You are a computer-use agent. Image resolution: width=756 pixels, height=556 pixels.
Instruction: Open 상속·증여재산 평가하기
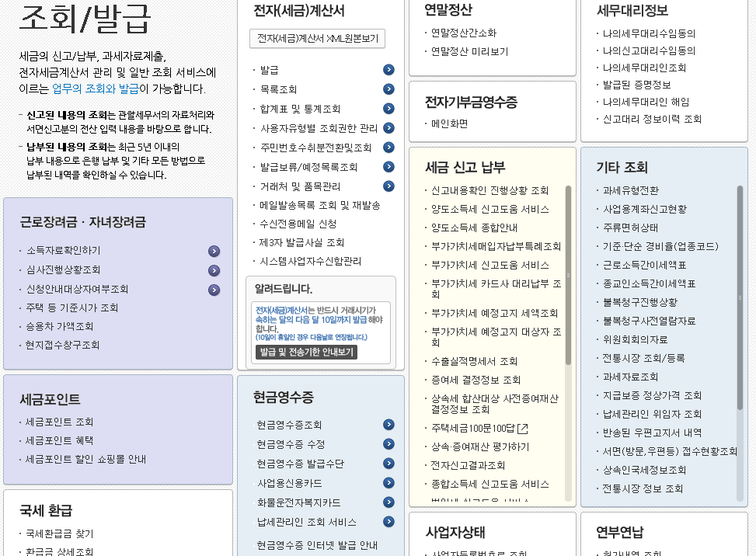click(479, 447)
